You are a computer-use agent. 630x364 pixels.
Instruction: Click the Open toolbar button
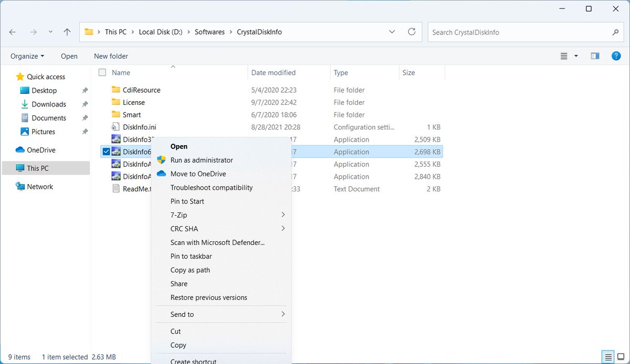pyautogui.click(x=69, y=56)
